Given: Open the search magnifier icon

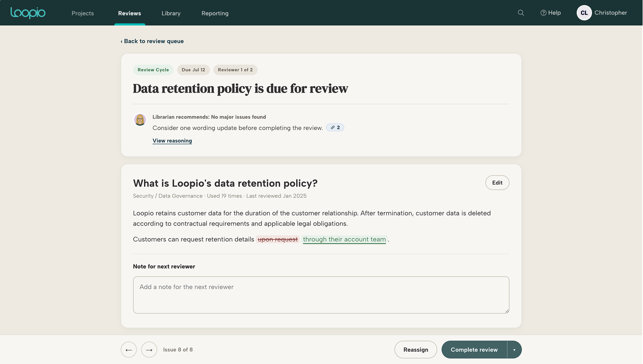Looking at the screenshot, I should [521, 13].
